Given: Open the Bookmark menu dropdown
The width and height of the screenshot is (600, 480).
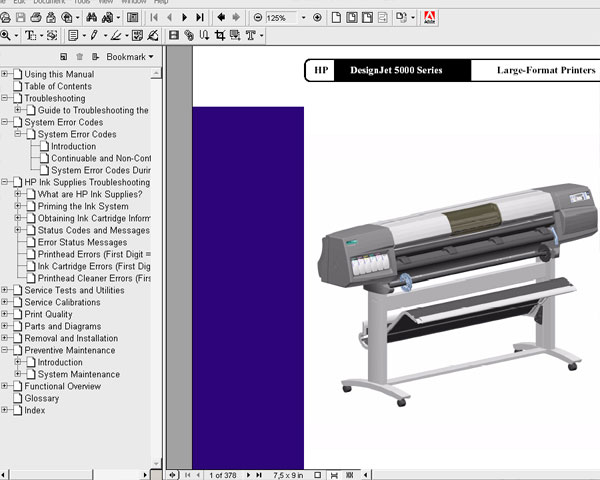Looking at the screenshot, I should (x=130, y=57).
